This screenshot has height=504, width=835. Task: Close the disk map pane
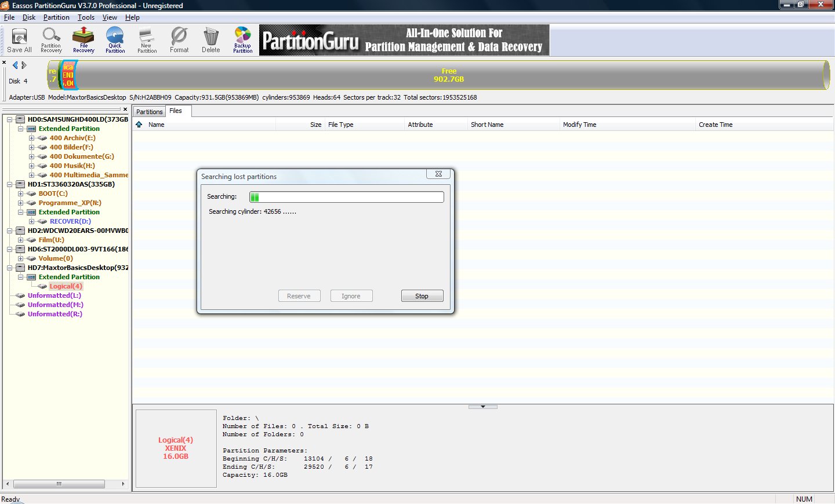(4, 63)
